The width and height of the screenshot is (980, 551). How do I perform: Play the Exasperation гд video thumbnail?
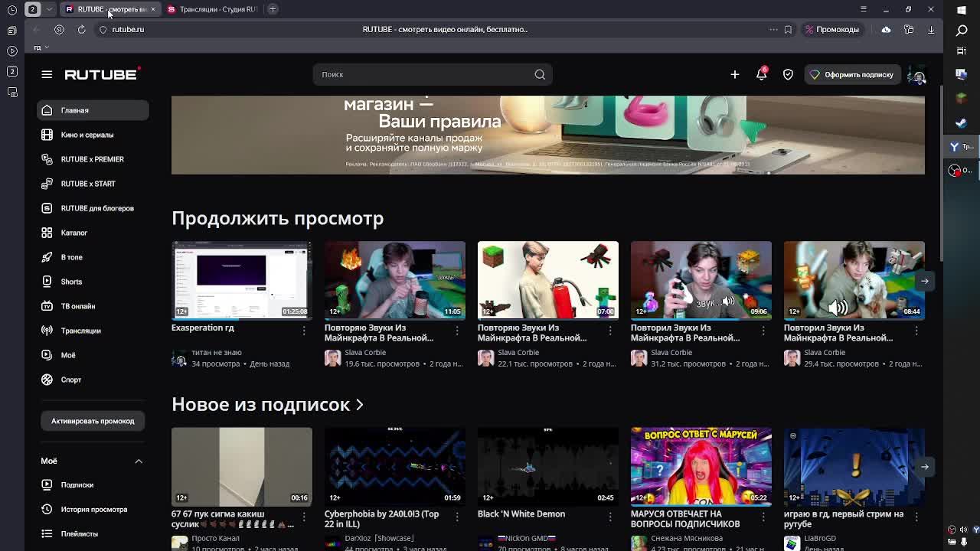click(x=242, y=280)
